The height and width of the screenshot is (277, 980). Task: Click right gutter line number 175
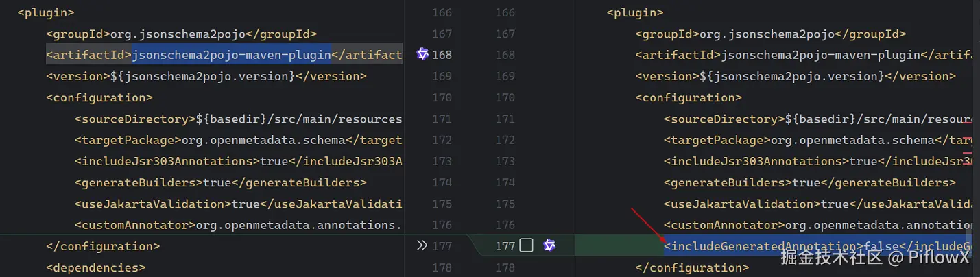(x=505, y=204)
